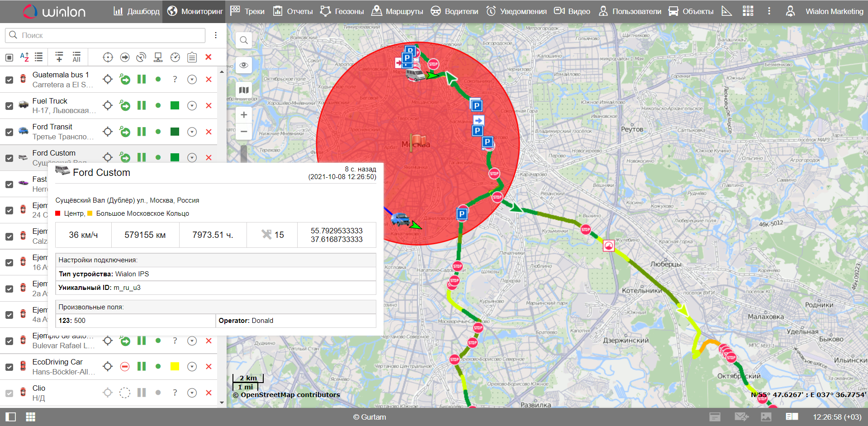The image size is (868, 426).
Task: Click Fuel Truck green sensor swatch
Action: click(175, 106)
